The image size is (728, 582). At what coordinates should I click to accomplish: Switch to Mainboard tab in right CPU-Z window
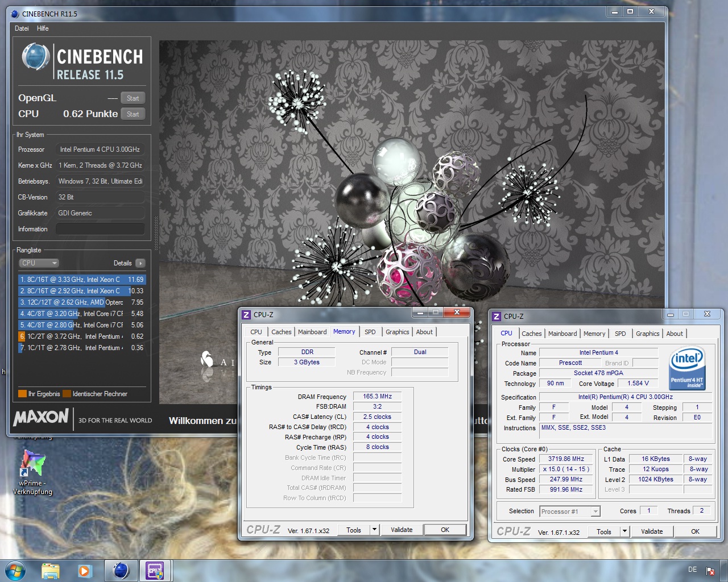(562, 334)
